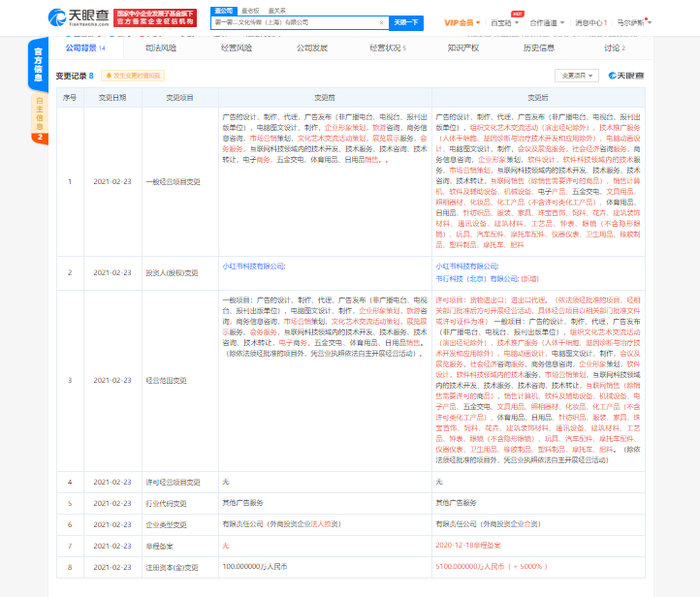Screen dimensions: 700x597
Task: Expand the 合作通道 dropdown
Action: [551, 21]
